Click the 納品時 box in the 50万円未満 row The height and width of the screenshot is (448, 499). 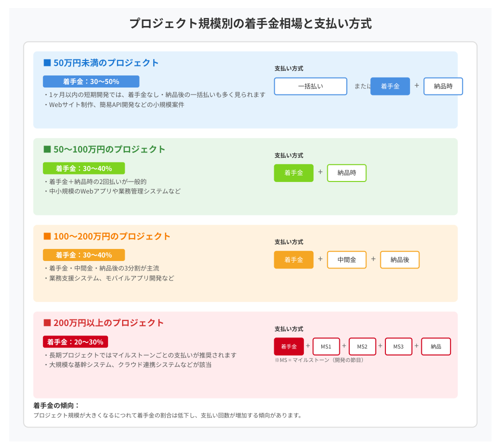(443, 86)
